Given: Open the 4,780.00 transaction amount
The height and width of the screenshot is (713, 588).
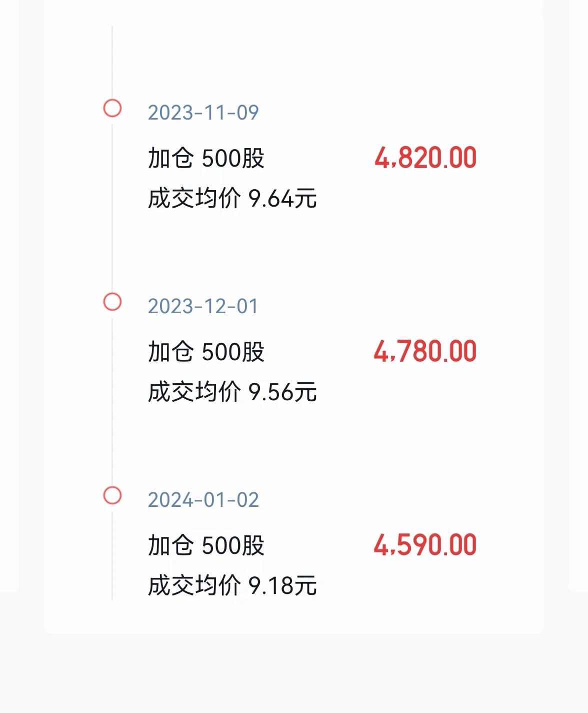Looking at the screenshot, I should (x=425, y=351).
